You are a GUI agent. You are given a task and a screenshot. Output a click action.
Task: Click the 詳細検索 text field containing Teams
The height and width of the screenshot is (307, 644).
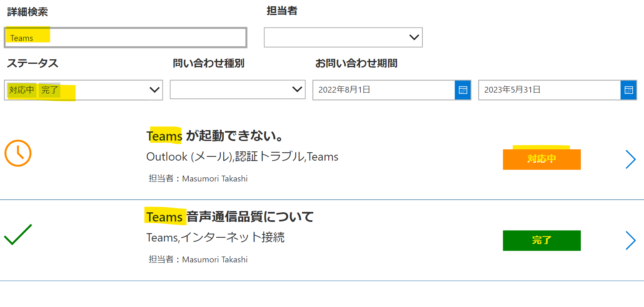125,38
